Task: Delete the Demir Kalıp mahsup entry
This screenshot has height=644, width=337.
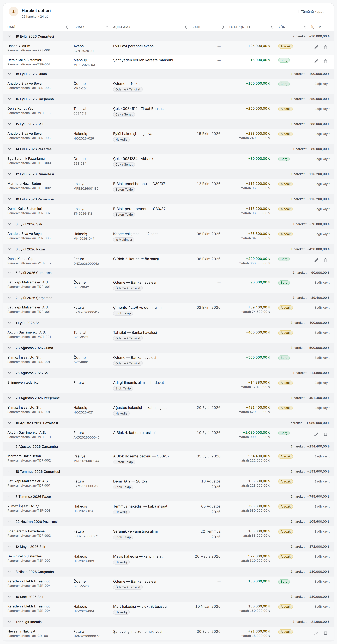Action: tap(325, 61)
